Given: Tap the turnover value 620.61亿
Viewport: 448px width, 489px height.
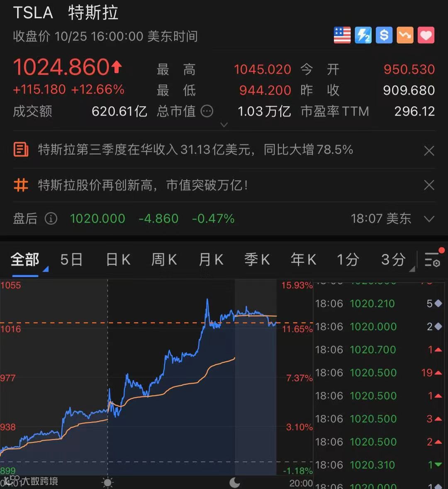Looking at the screenshot, I should tap(119, 111).
